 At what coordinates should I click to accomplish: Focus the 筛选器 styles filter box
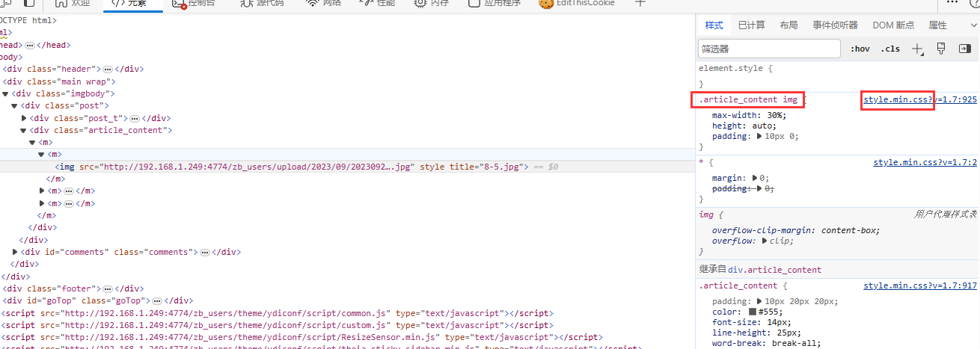769,49
